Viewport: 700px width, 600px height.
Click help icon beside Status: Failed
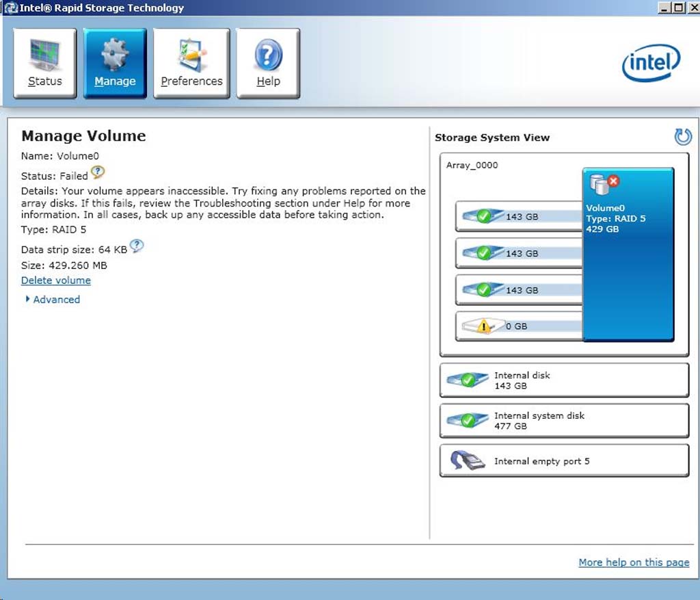(x=98, y=172)
